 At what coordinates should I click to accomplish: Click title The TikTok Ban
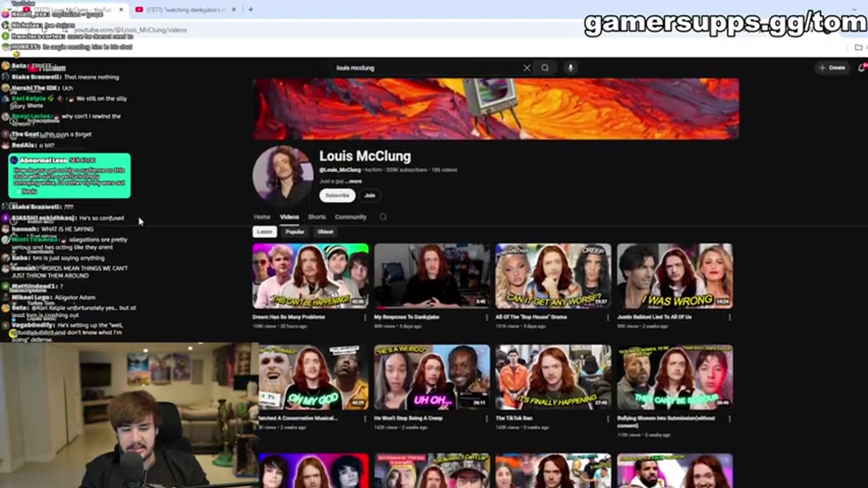pos(513,419)
